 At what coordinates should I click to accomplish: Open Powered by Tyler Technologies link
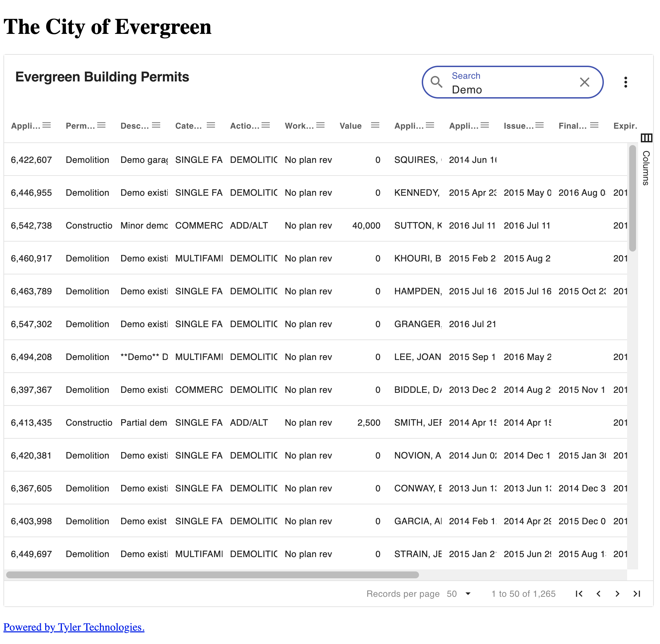[x=74, y=627]
